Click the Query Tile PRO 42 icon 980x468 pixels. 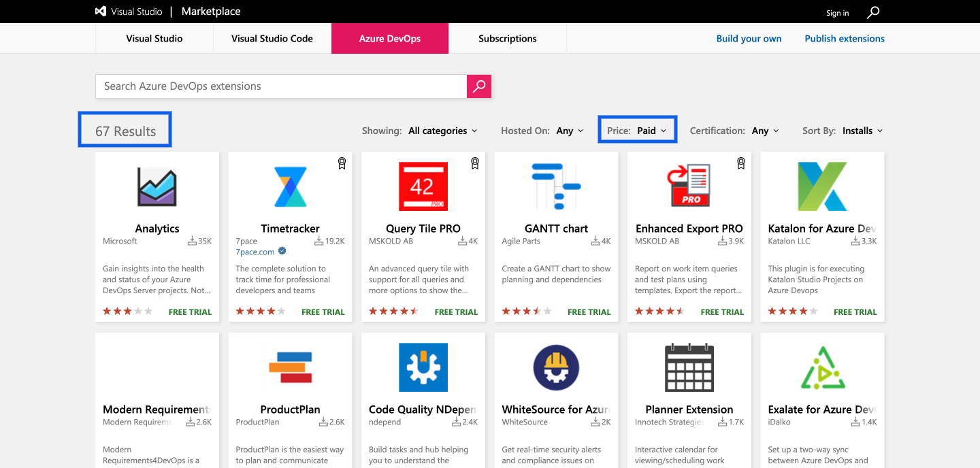click(x=423, y=186)
